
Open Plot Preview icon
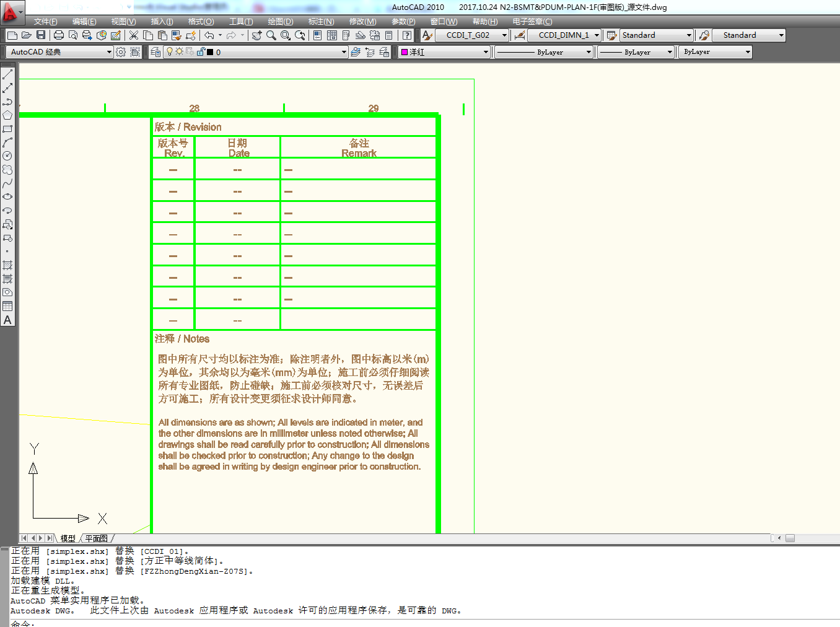(x=73, y=35)
